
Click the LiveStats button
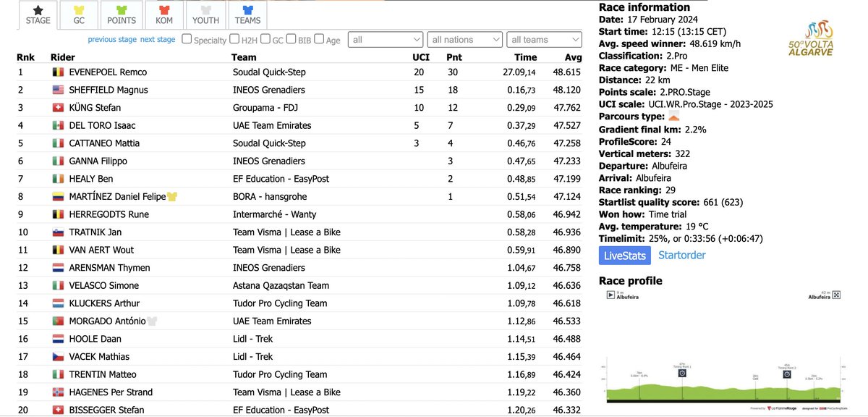pyautogui.click(x=625, y=256)
